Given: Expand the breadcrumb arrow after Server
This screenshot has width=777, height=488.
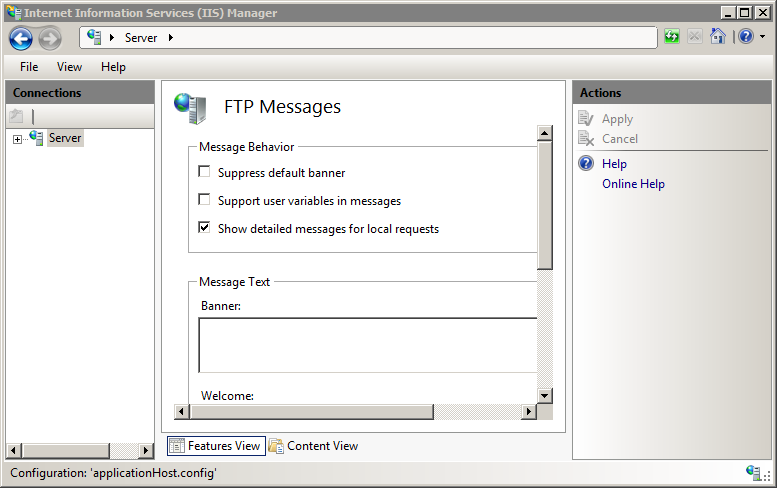Looking at the screenshot, I should [170, 37].
